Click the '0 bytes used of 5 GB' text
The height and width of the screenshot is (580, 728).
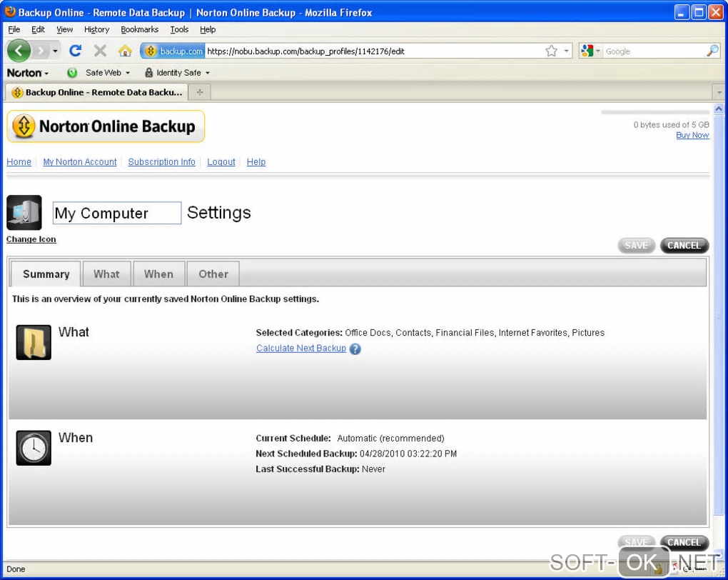click(x=672, y=124)
